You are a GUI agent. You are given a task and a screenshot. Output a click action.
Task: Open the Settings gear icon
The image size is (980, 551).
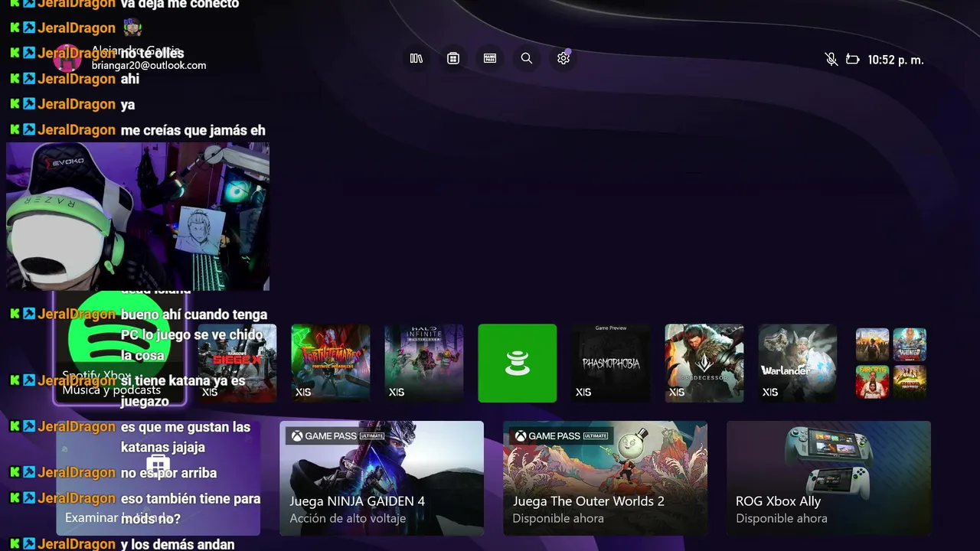[563, 58]
